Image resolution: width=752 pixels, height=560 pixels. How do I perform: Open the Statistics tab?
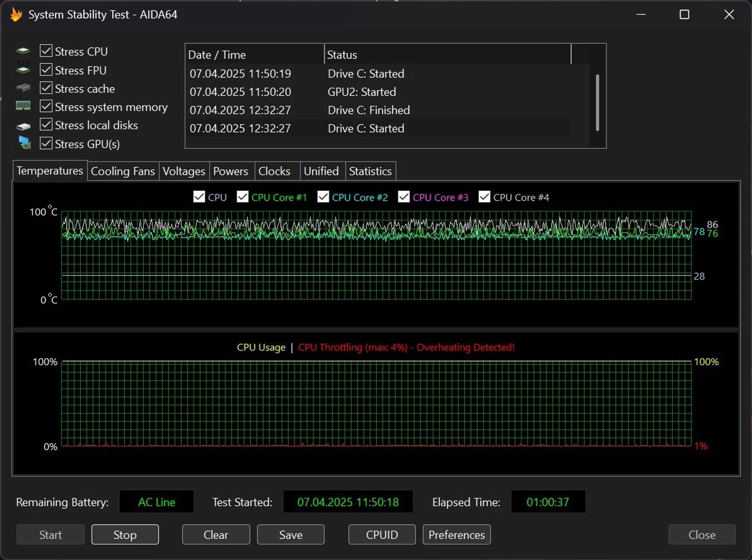pyautogui.click(x=370, y=171)
